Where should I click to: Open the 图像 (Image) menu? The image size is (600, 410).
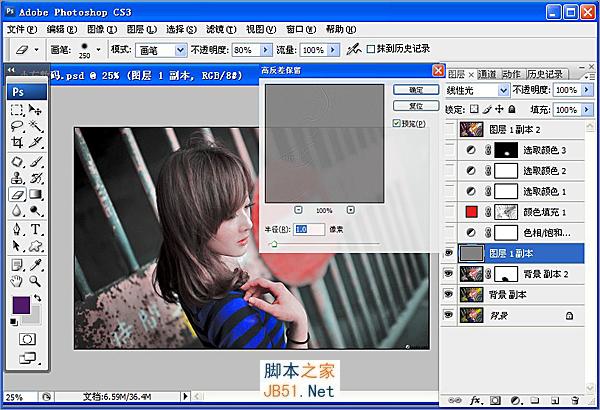click(x=102, y=29)
